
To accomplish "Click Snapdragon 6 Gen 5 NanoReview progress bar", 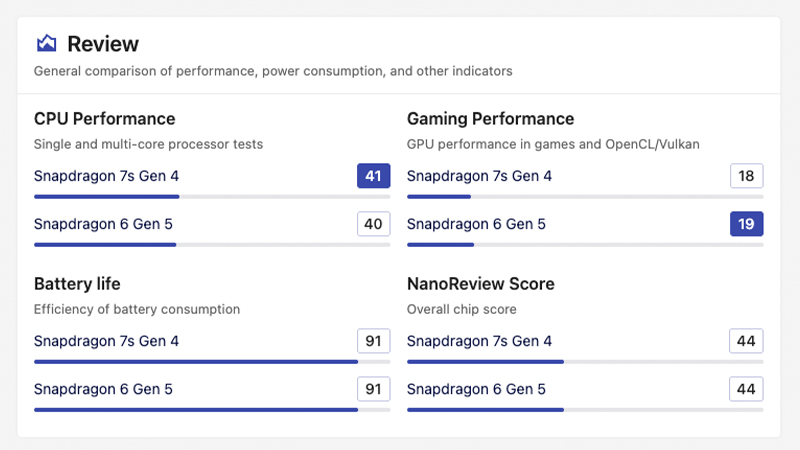I will (585, 410).
